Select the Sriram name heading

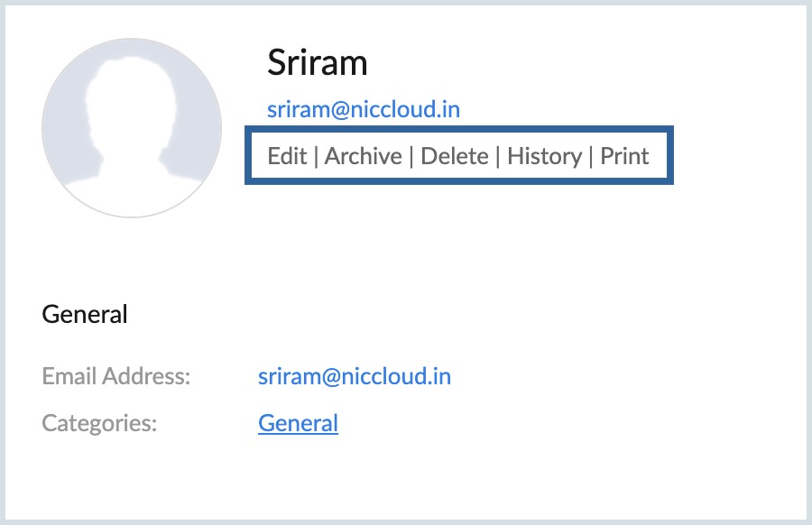click(317, 62)
